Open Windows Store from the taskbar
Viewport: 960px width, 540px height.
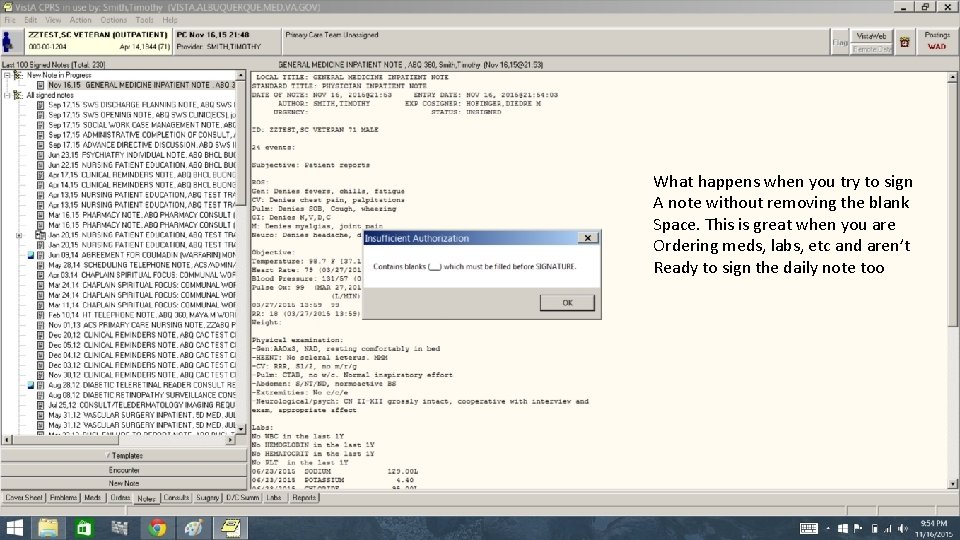(x=84, y=528)
